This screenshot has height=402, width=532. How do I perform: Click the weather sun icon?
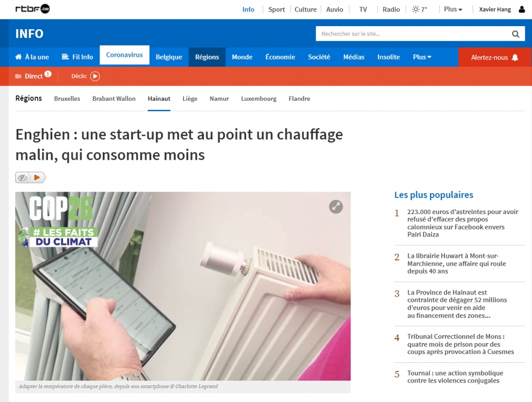coord(415,9)
